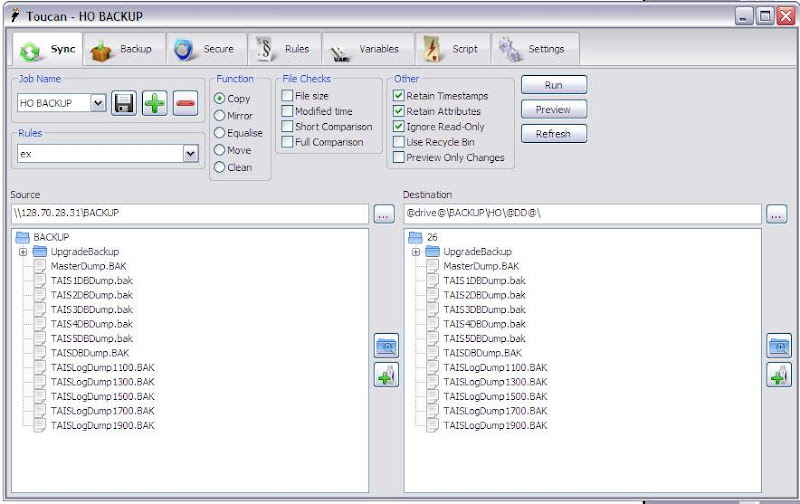The height and width of the screenshot is (504, 800).
Task: Click the Destination path input field
Action: (x=582, y=214)
